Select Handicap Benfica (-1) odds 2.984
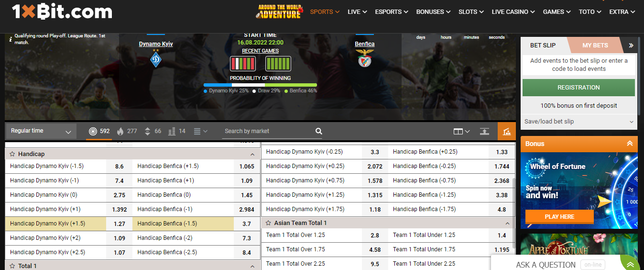This screenshot has width=644, height=270. coord(247,210)
